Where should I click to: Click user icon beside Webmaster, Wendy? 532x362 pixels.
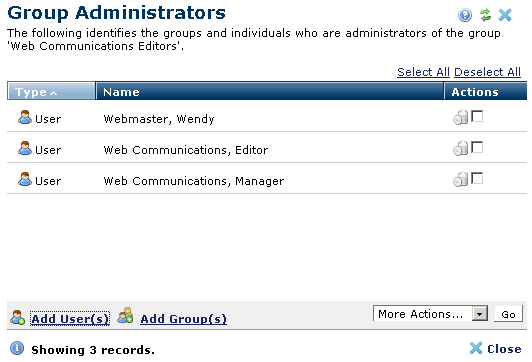click(x=25, y=117)
